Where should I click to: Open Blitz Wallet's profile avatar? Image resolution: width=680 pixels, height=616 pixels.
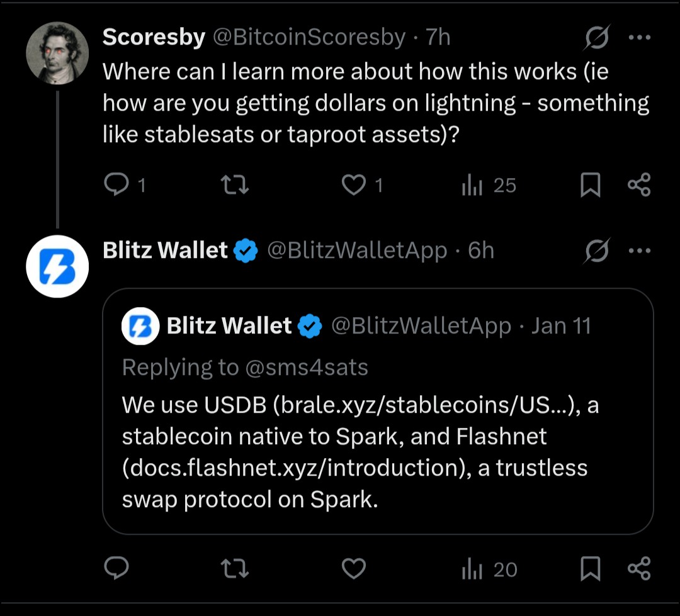click(57, 266)
